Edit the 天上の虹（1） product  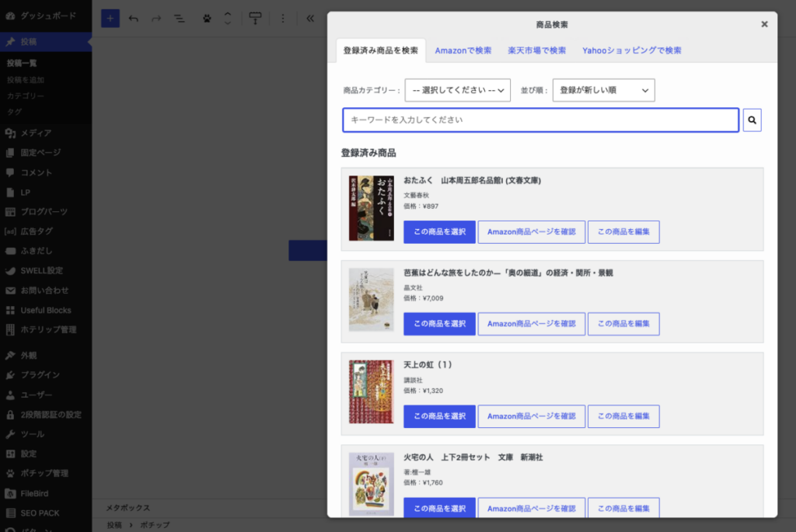point(623,416)
